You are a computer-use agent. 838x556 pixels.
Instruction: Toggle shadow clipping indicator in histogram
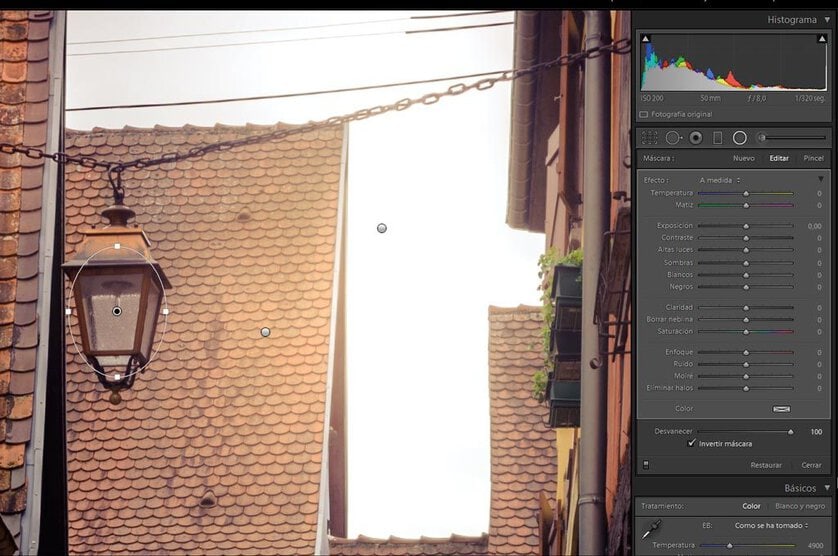(646, 38)
